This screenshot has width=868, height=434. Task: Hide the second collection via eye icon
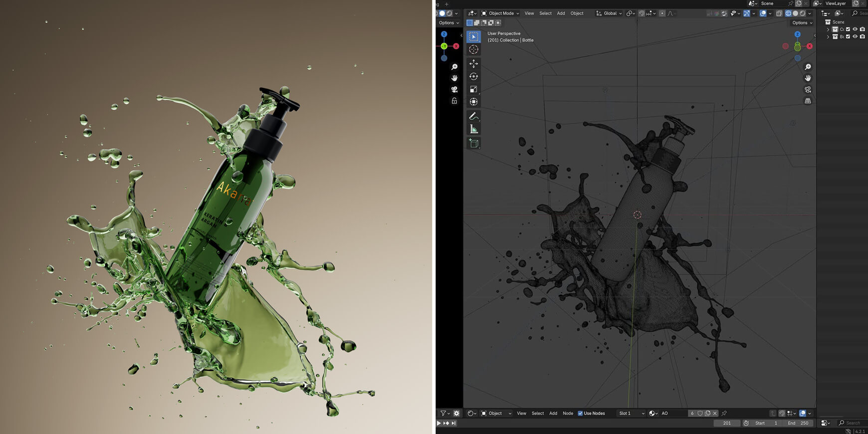(855, 37)
